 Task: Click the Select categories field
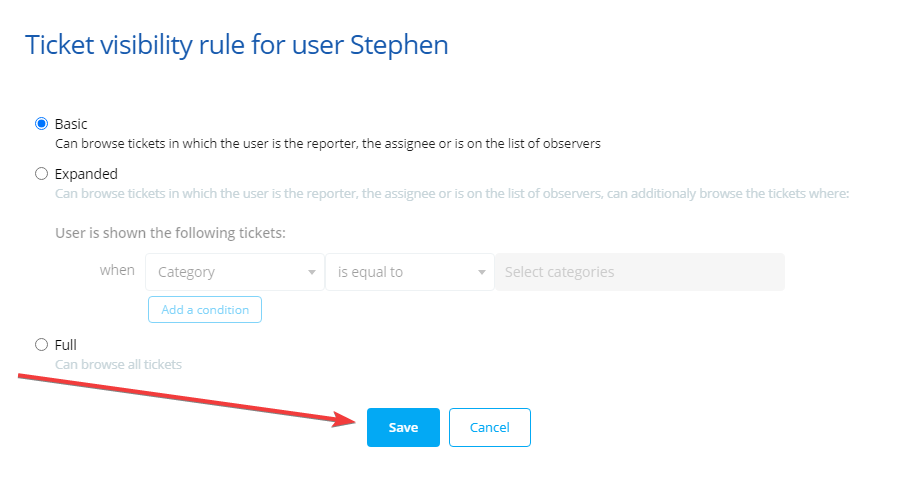point(639,272)
